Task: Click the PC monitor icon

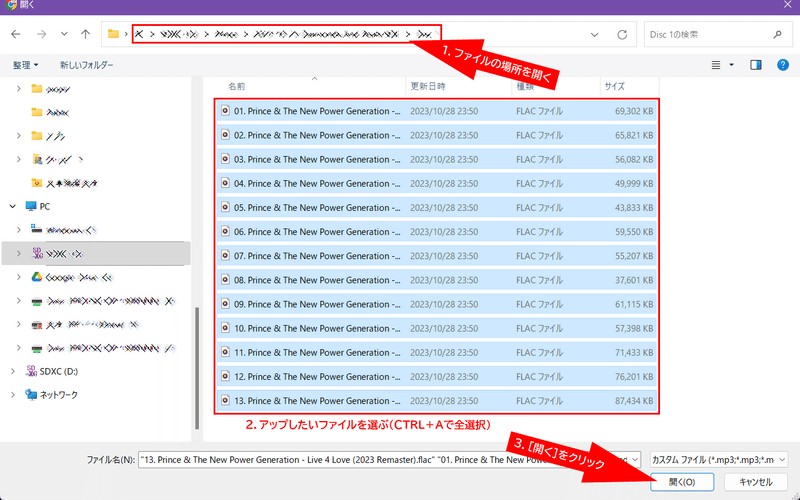Action: [x=31, y=206]
